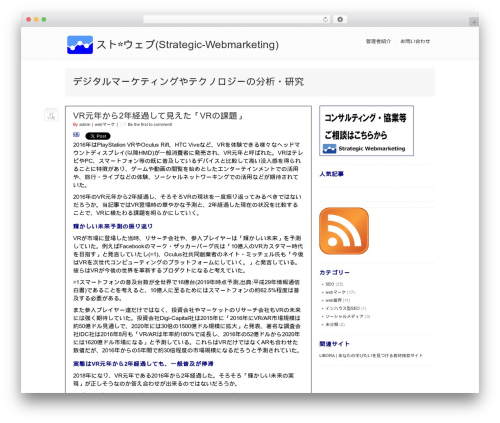500x423 pixels.
Task: Open the 管理者紹介 menu item
Action: coord(378,41)
